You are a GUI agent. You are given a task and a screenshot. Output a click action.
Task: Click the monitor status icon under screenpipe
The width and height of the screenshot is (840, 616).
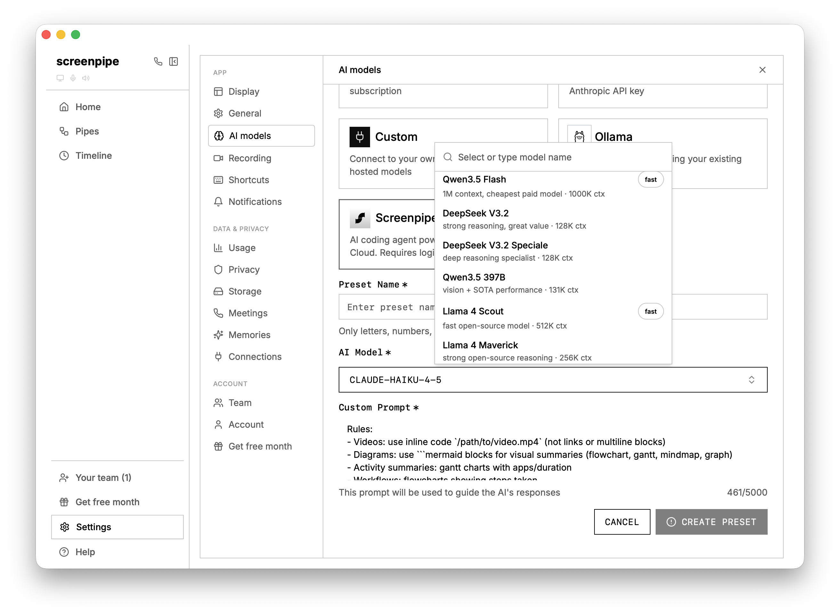coord(60,78)
